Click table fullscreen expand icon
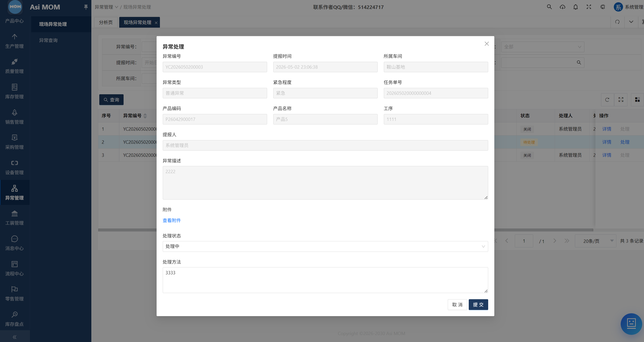Screen dimensions: 644x342 pos(621,100)
